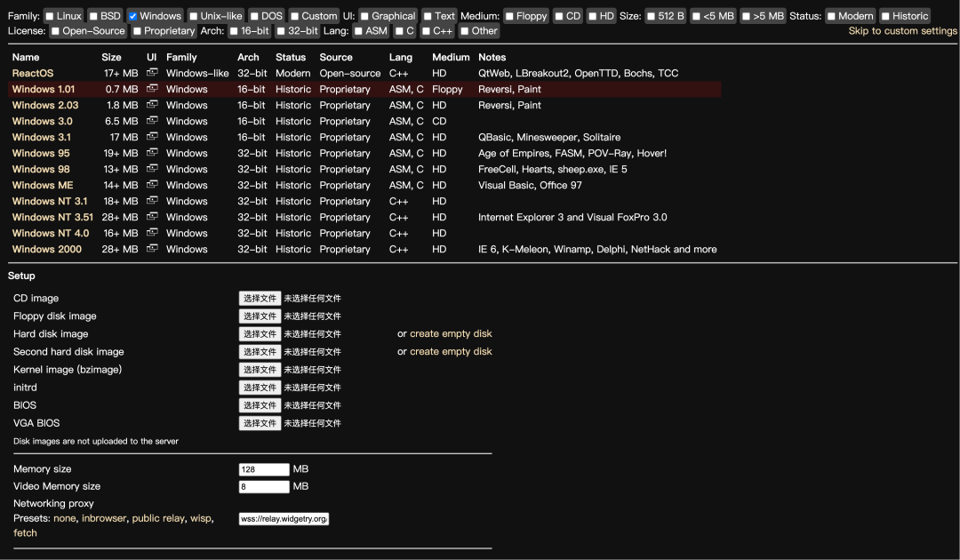Enable the >5 MB size filter

point(746,16)
